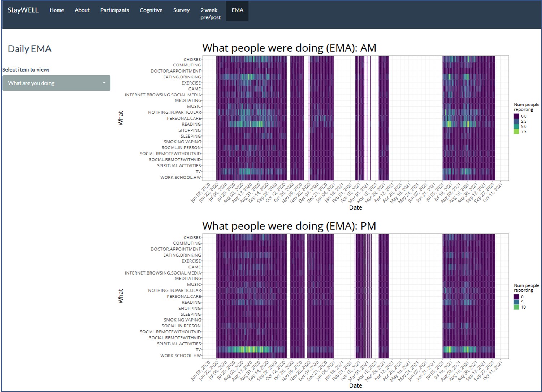542x392 pixels.
Task: Open the 2 week pre/post tab
Action: (x=211, y=14)
